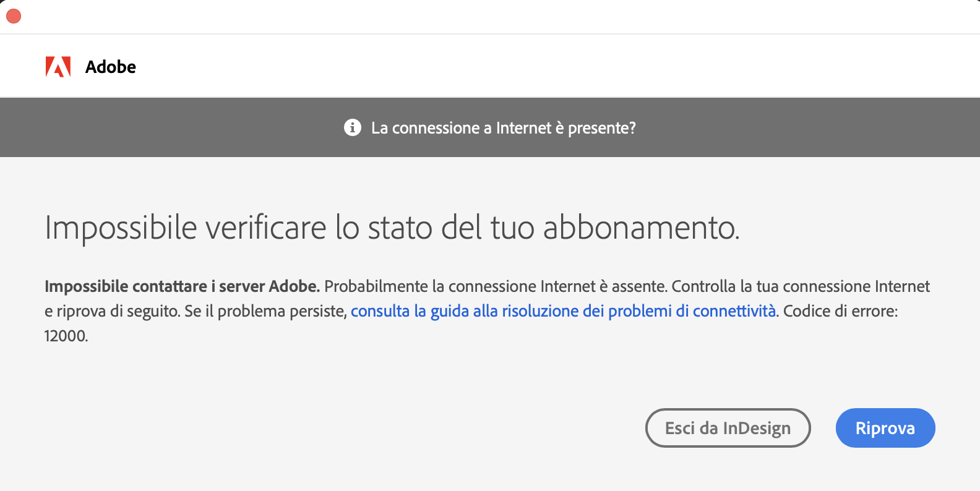Click the error code number 12000

(66, 336)
